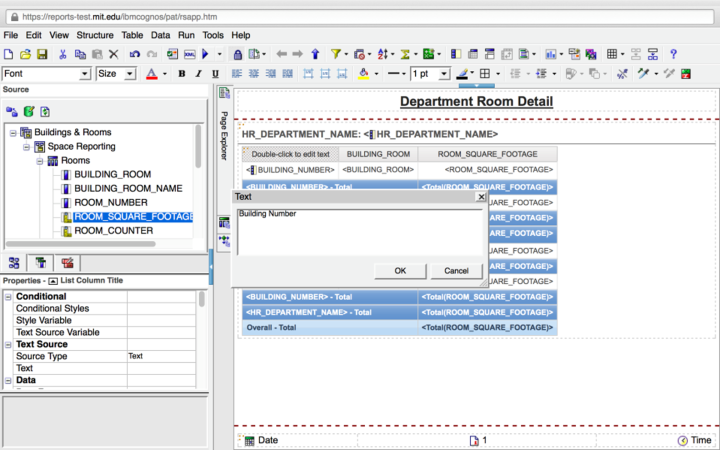The width and height of the screenshot is (720, 450).
Task: Toggle Italic formatting
Action: [x=199, y=74]
